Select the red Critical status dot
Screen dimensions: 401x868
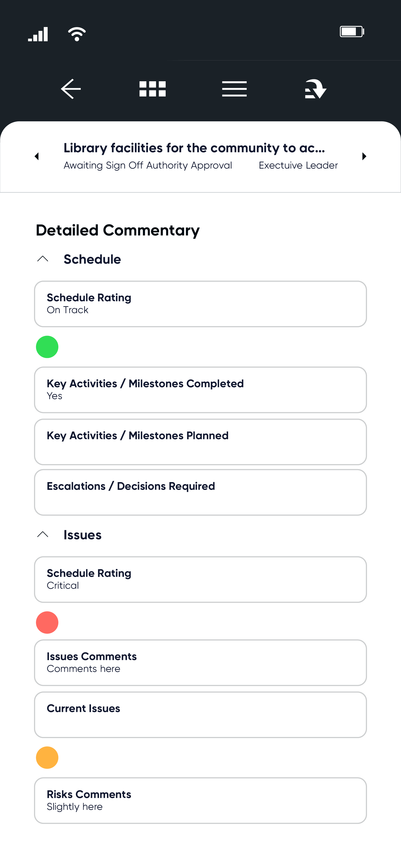[x=47, y=622]
